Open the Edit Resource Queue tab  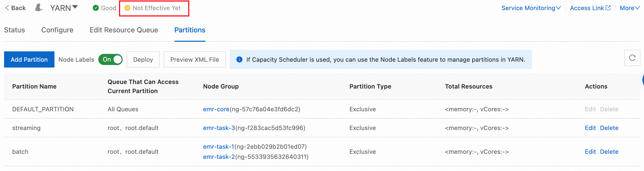pyautogui.click(x=124, y=30)
